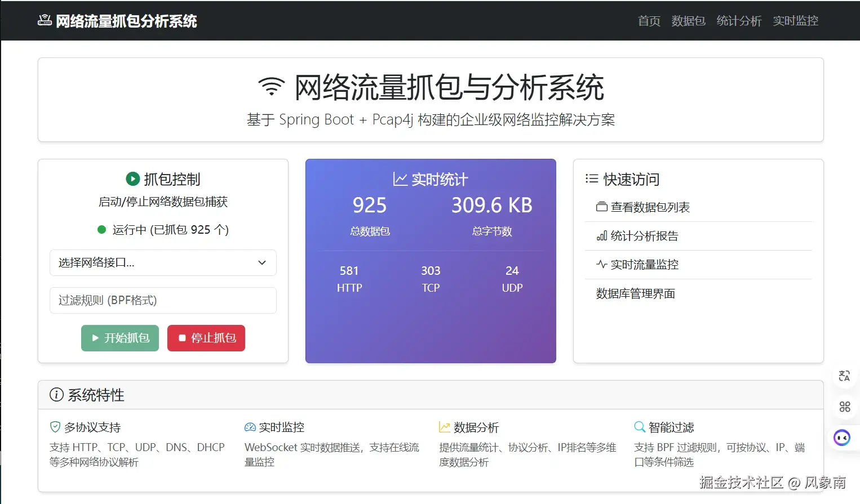The image size is (860, 504).
Task: Go to 首页 in the navbar
Action: click(649, 21)
